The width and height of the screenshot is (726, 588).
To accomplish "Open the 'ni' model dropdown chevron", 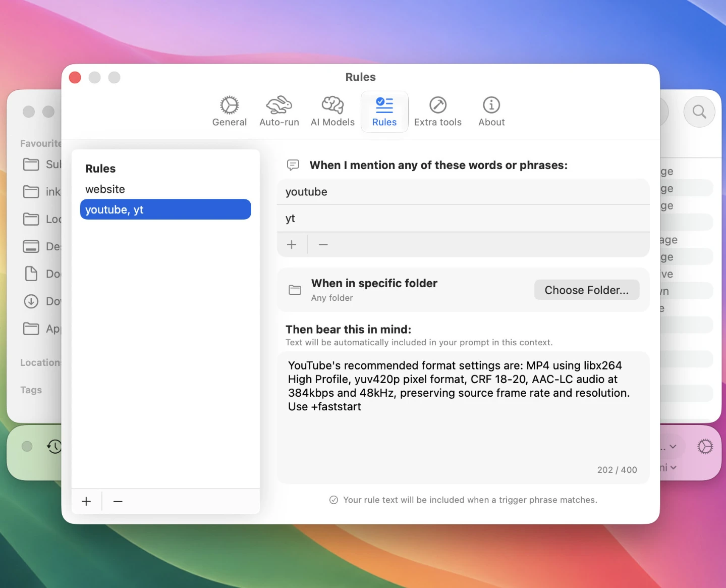I will click(x=674, y=468).
